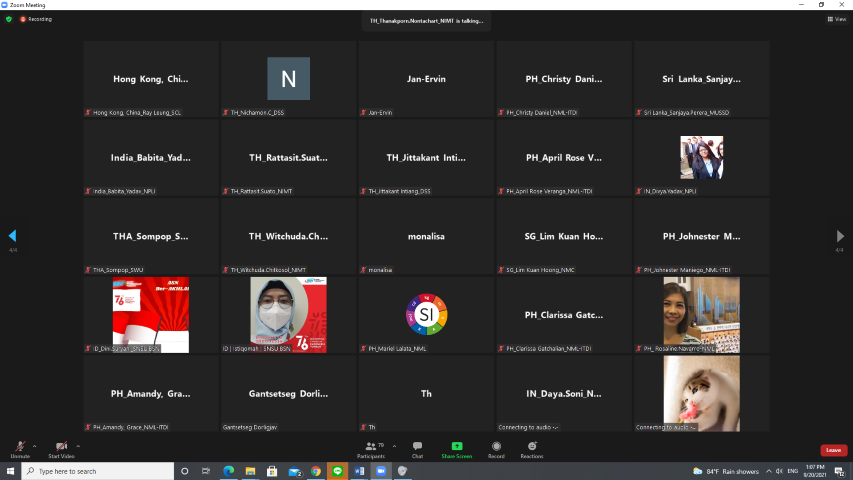
Task: Start video with the camera button
Action: pyautogui.click(x=61, y=447)
